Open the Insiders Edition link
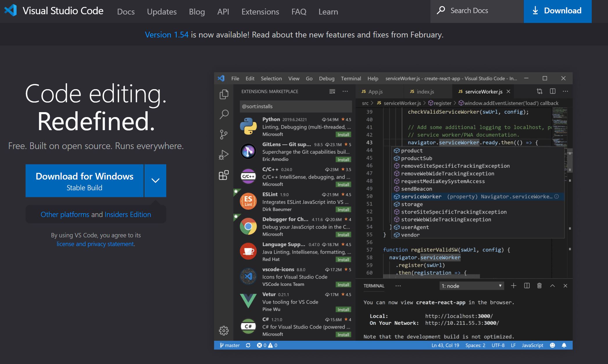This screenshot has height=364, width=608. pos(128,214)
